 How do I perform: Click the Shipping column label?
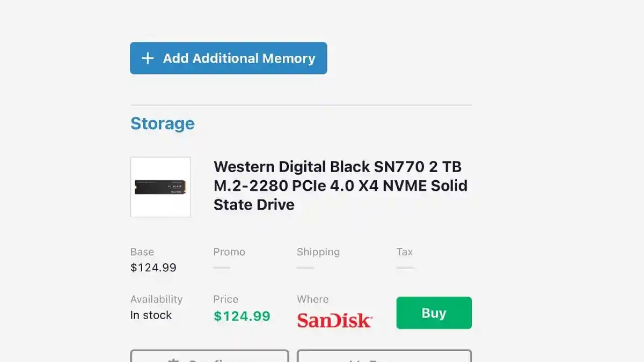(318, 252)
